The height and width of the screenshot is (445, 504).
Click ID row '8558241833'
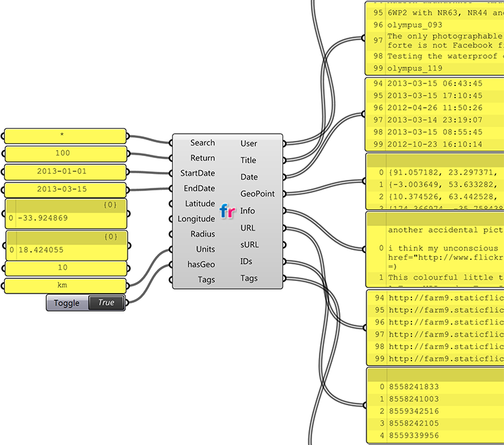coord(435,387)
